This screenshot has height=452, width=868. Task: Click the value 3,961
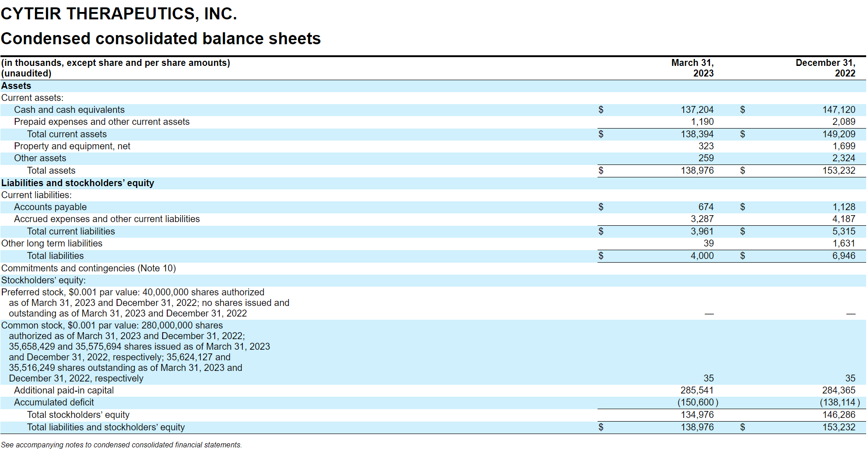(x=702, y=231)
